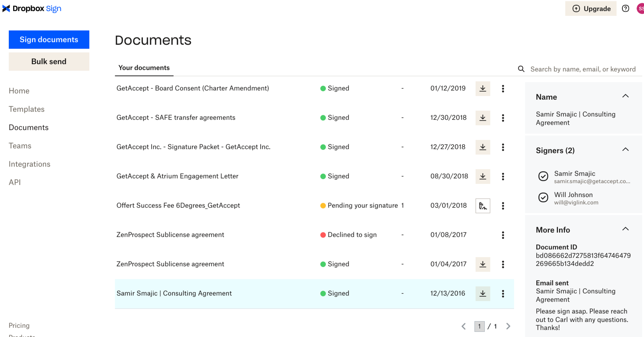Click the Dropbox Sign logo
644x337 pixels.
32,9
